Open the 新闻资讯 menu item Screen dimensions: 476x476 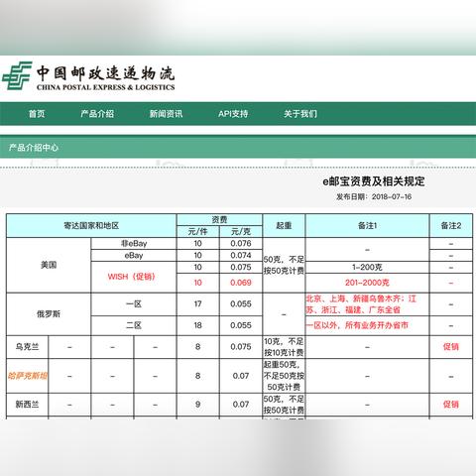(x=166, y=114)
